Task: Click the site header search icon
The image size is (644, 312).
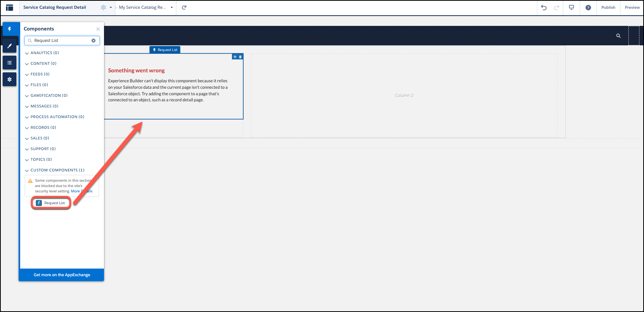Action: pos(618,36)
